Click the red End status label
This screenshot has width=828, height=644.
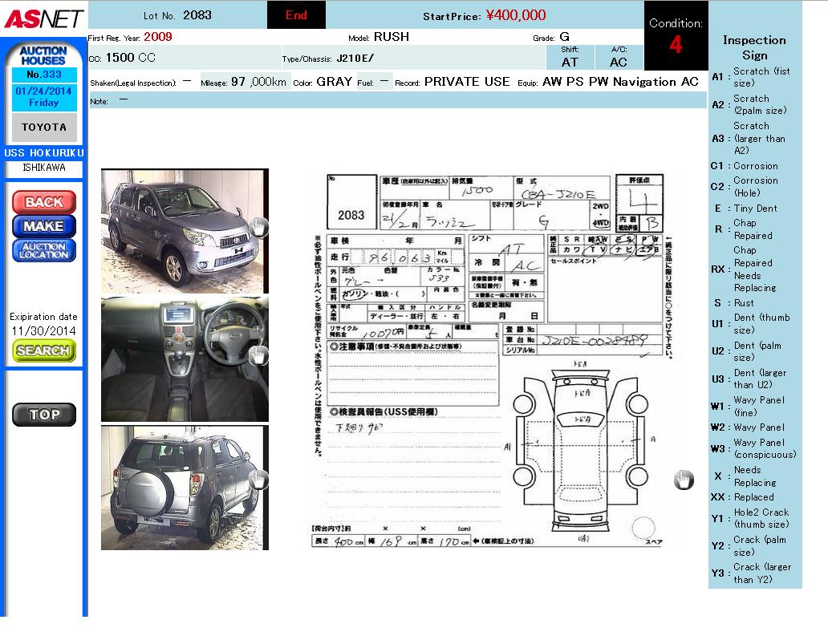coord(296,15)
